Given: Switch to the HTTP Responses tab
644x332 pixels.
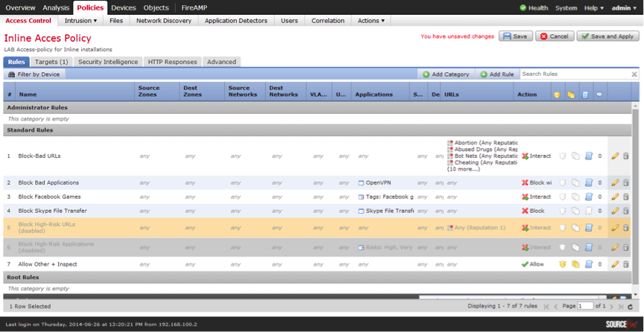Looking at the screenshot, I should tap(173, 62).
